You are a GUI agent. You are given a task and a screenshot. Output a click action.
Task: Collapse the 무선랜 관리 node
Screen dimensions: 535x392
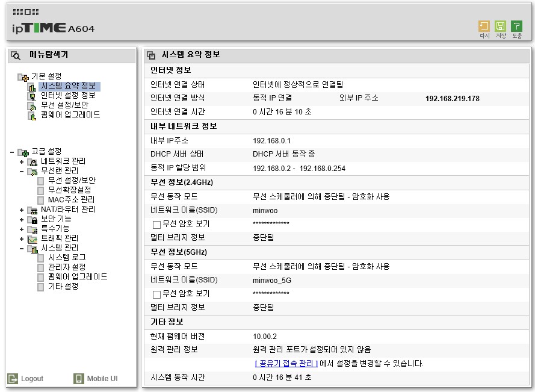pos(22,172)
